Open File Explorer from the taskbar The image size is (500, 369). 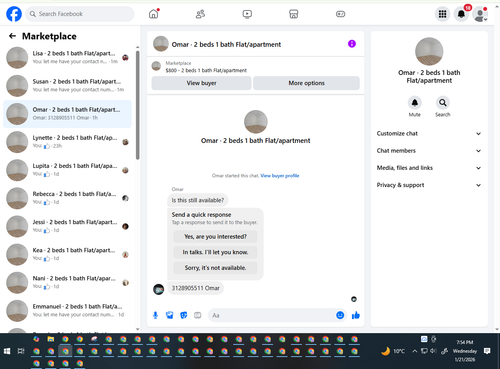pyautogui.click(x=51, y=339)
